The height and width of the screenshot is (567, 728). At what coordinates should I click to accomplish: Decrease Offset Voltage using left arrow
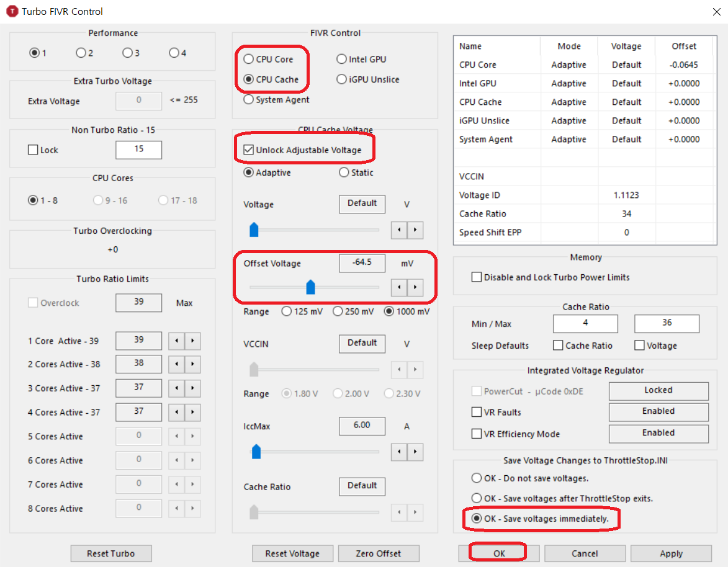click(399, 288)
